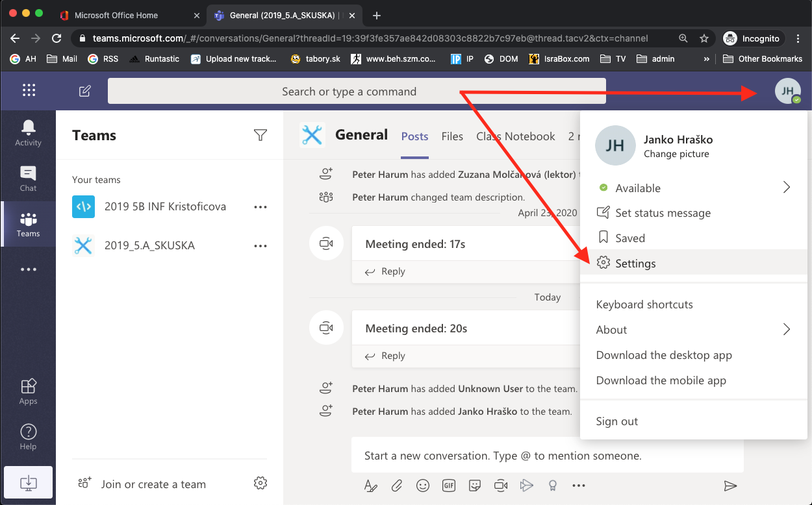This screenshot has width=812, height=505.
Task: Open more options for 2019 5B INF Kristoficova
Action: [x=260, y=207]
